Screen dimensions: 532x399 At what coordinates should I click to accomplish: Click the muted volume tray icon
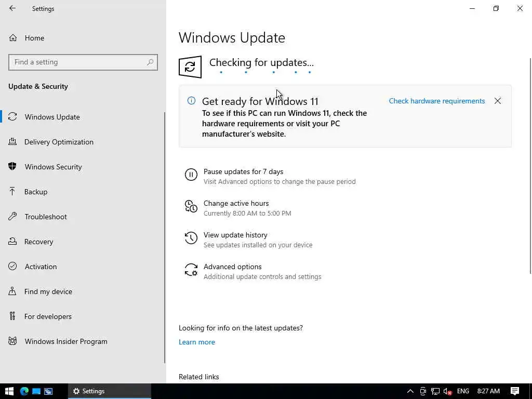[447, 391]
